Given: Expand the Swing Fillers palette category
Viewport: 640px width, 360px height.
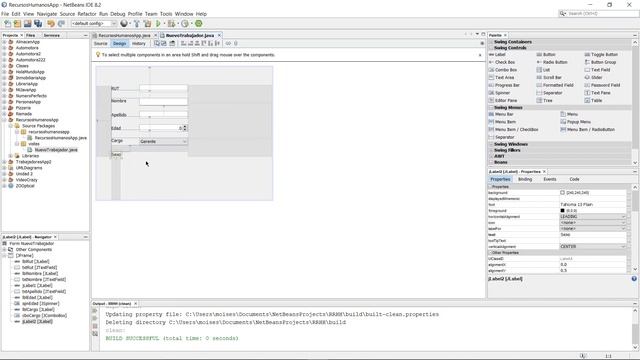Looking at the screenshot, I should pyautogui.click(x=491, y=150).
